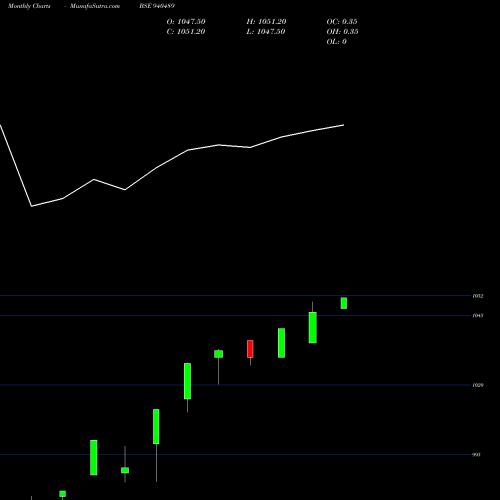
Task: Click the "OH: 0.35" reading
Action: pos(342,32)
